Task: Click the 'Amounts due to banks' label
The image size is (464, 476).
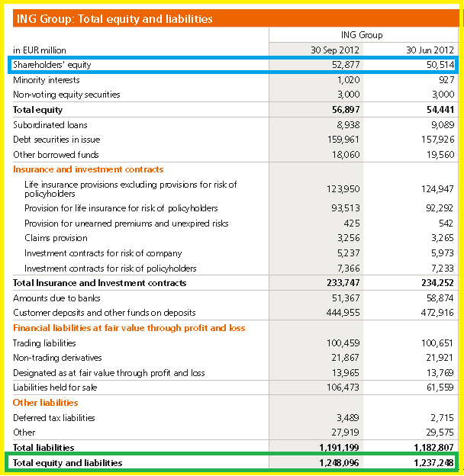Action: coord(56,298)
